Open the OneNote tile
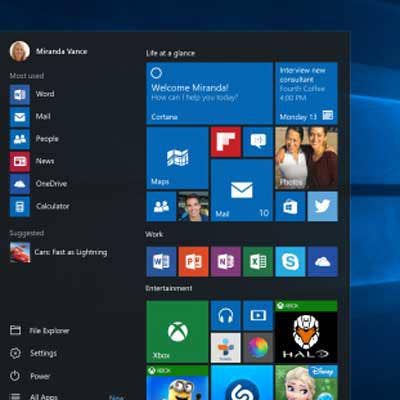 click(x=226, y=262)
